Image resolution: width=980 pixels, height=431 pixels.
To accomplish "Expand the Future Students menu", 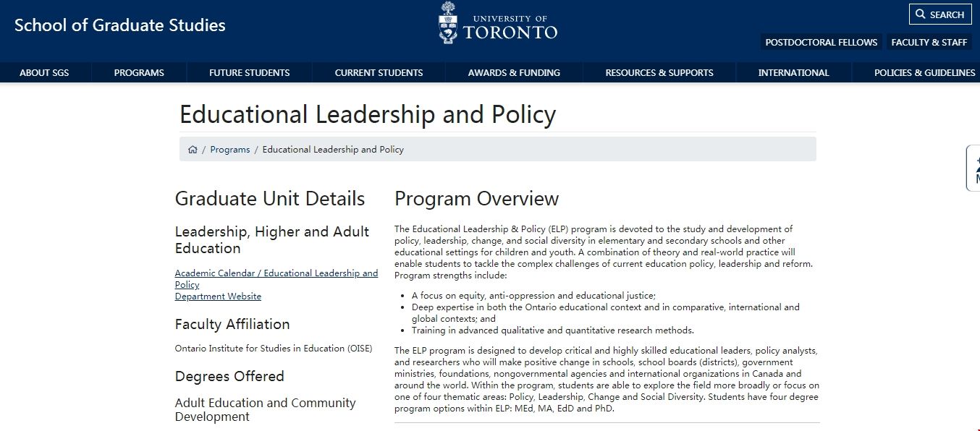I will 249,72.
